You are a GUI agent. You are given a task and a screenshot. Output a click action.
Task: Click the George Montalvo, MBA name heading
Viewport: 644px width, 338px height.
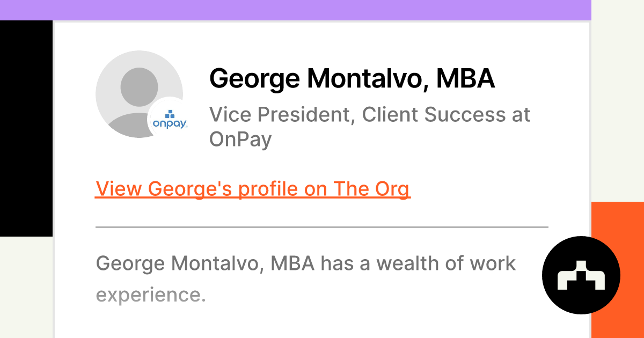pyautogui.click(x=352, y=79)
